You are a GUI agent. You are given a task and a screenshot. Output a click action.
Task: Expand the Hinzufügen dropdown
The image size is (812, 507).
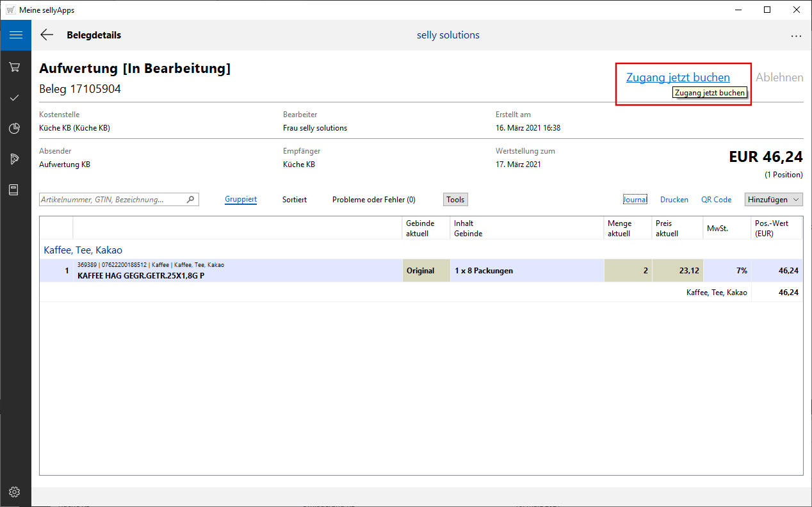[x=774, y=200]
